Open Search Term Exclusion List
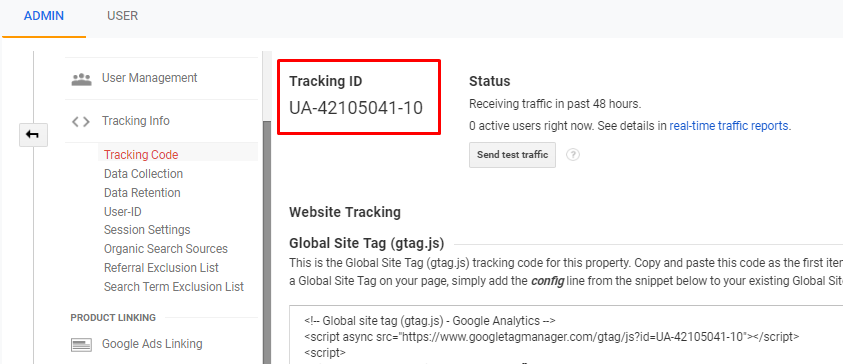The image size is (843, 364). click(x=174, y=287)
